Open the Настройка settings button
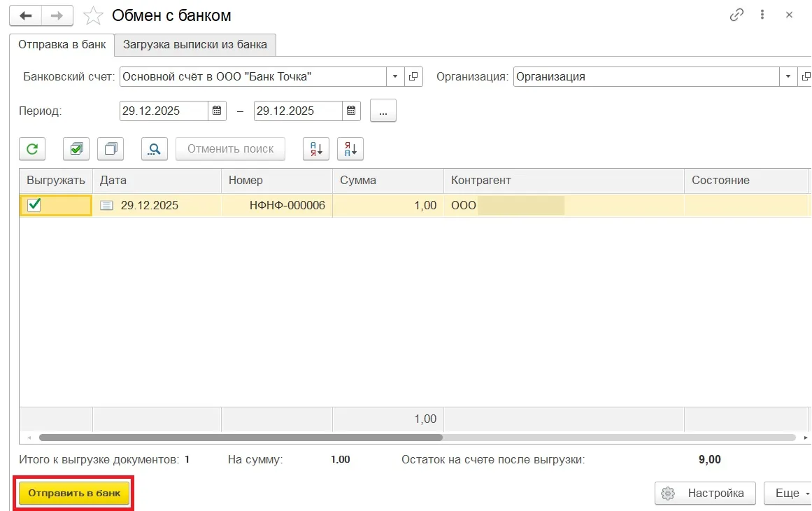Viewport: 812px width, 511px height. pyautogui.click(x=705, y=493)
